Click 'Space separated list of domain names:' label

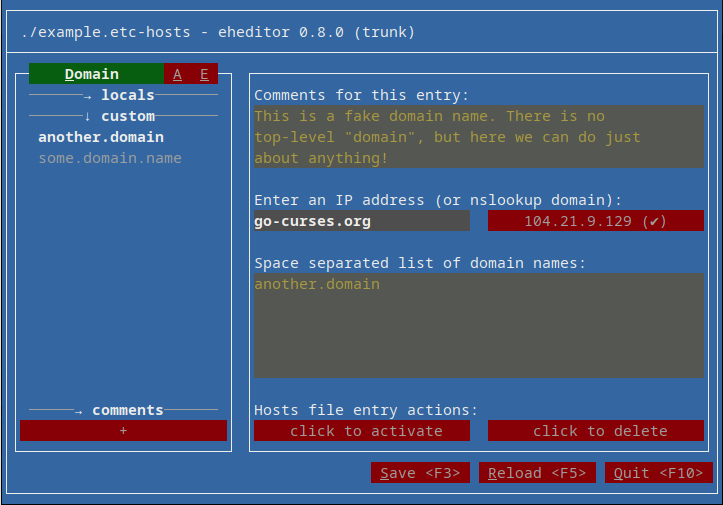420,263
